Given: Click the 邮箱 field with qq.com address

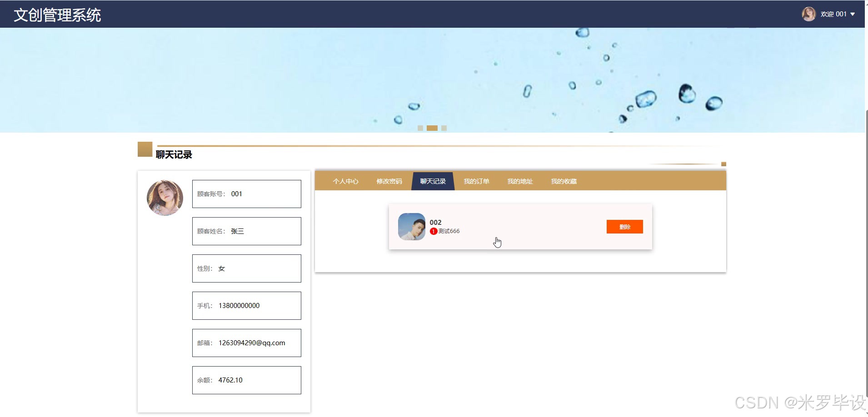Looking at the screenshot, I should coord(247,343).
